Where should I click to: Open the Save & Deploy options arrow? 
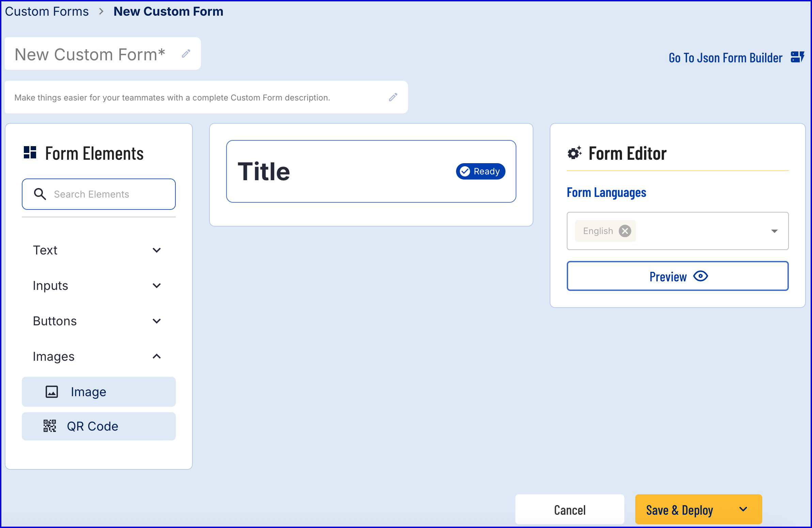tap(744, 509)
